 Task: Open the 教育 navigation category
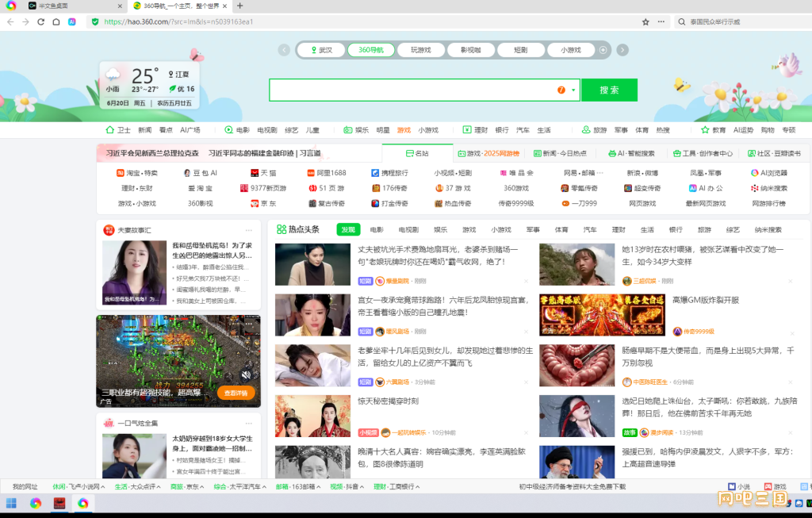[x=714, y=130]
